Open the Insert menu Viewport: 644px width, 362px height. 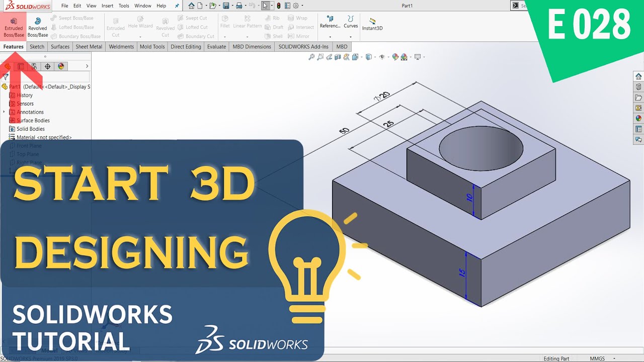(x=107, y=6)
